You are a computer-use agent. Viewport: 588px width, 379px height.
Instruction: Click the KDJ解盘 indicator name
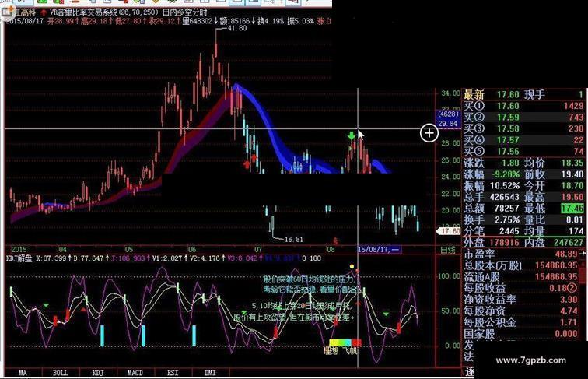point(19,258)
